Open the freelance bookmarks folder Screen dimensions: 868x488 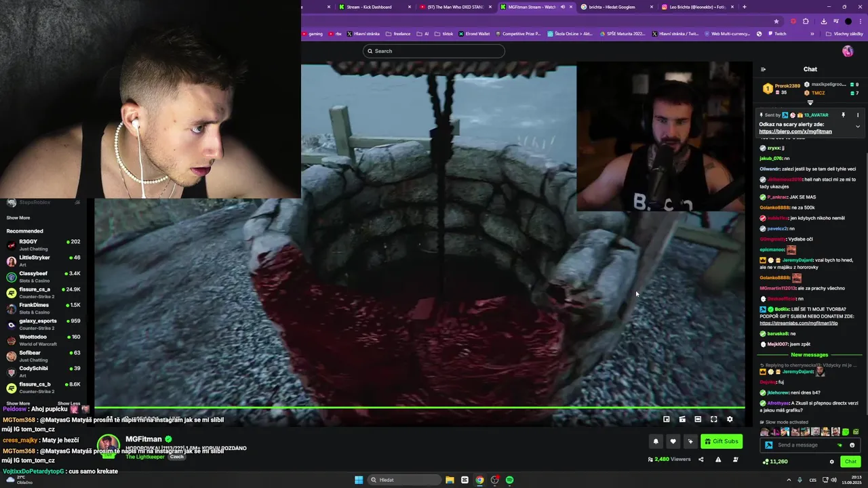398,33
